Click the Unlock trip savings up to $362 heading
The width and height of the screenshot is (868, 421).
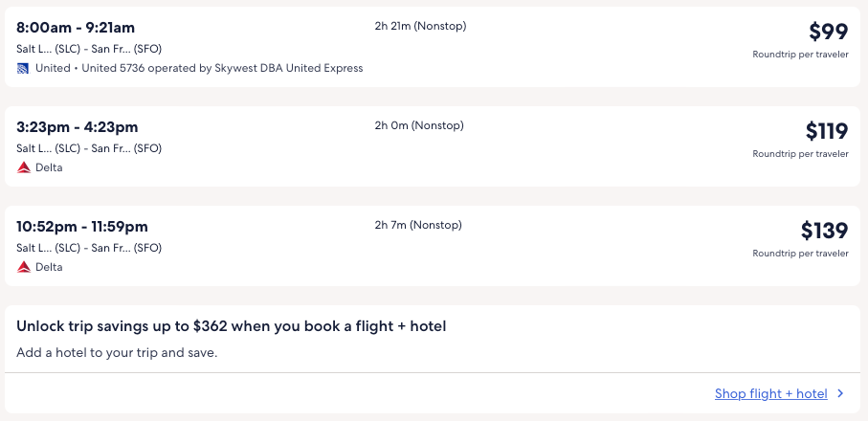[232, 326]
